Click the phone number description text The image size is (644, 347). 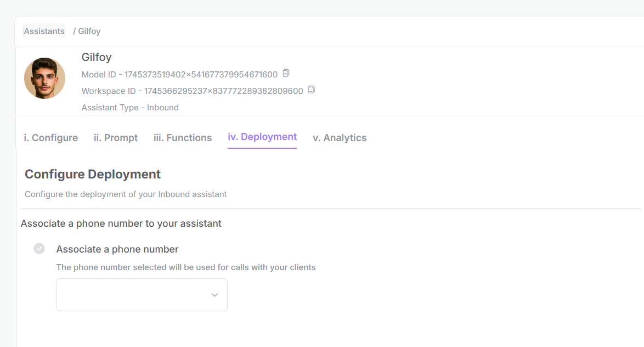coord(185,267)
